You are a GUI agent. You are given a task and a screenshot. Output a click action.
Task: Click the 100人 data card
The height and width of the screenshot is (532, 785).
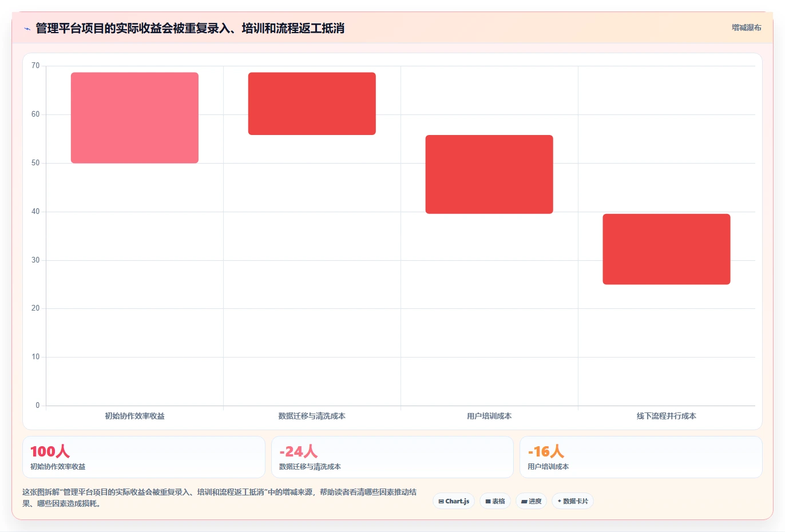tap(144, 457)
